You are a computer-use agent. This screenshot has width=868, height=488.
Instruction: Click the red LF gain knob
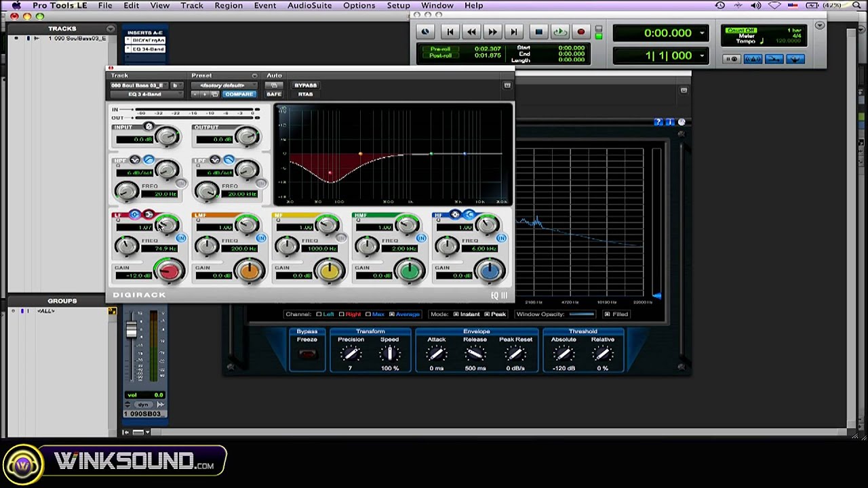[169, 271]
